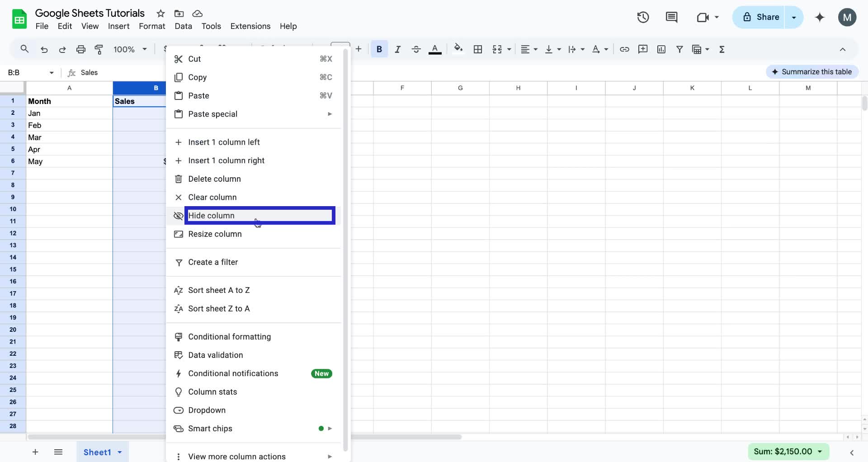Collapse the toolbar with the chevron

(x=843, y=49)
